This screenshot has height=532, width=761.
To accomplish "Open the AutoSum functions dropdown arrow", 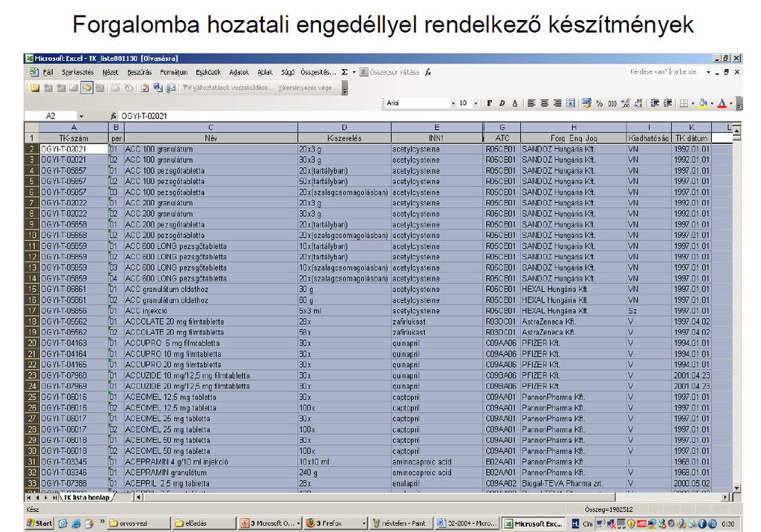I will 354,72.
